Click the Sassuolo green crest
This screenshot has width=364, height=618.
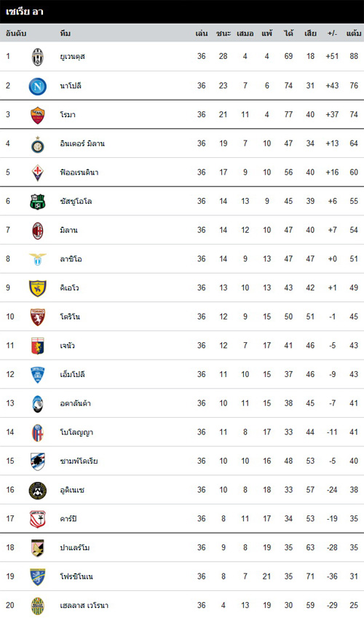(x=37, y=202)
